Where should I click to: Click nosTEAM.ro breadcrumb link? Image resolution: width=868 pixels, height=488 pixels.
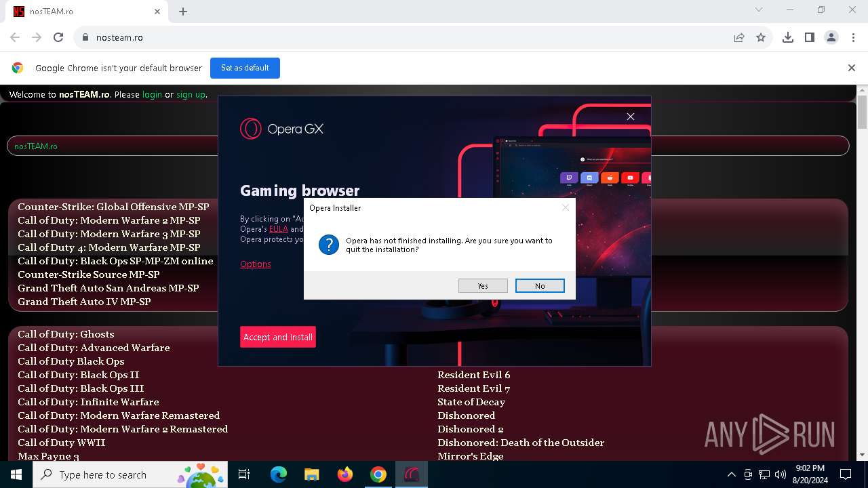pyautogui.click(x=36, y=146)
